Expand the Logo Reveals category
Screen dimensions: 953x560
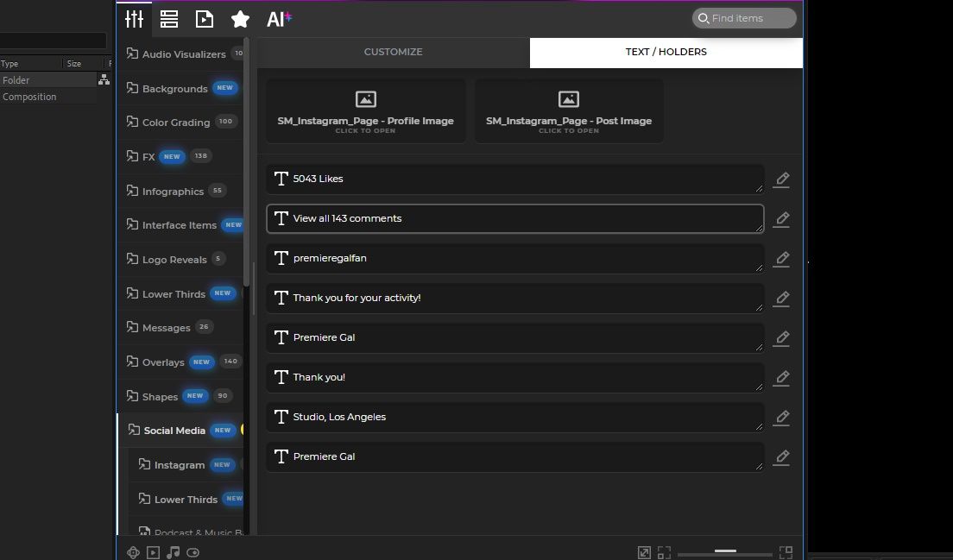174,260
